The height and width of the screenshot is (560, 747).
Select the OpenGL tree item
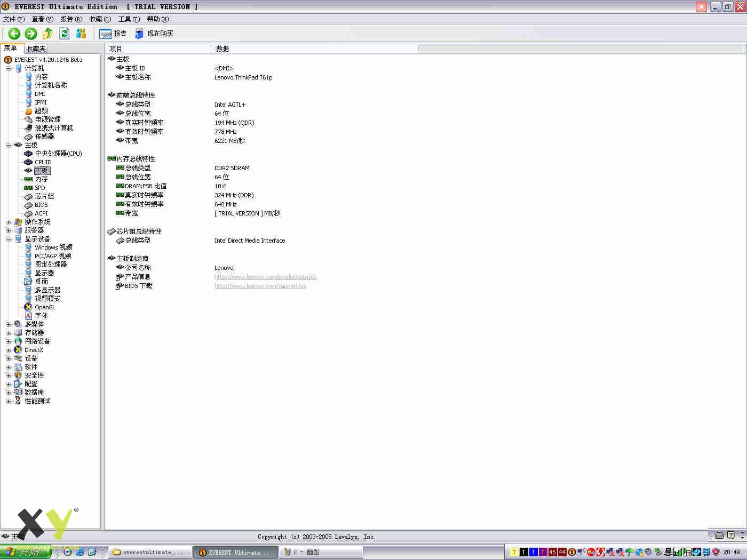pyautogui.click(x=45, y=307)
